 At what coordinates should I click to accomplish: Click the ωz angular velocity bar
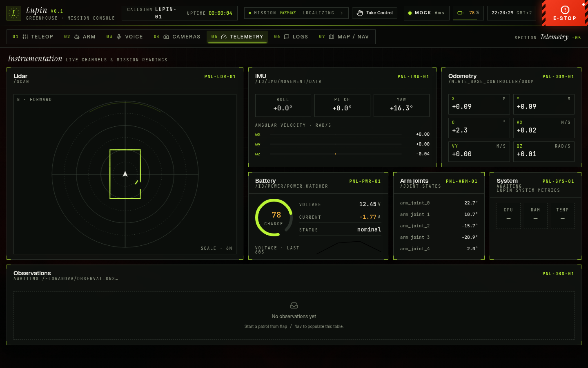pos(336,154)
